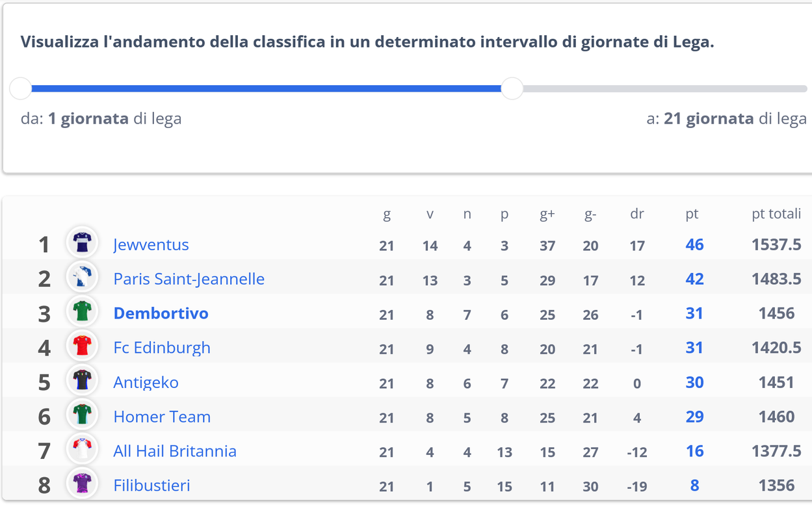The image size is (812, 520).
Task: Open the Antigeko team link
Action: (x=146, y=383)
